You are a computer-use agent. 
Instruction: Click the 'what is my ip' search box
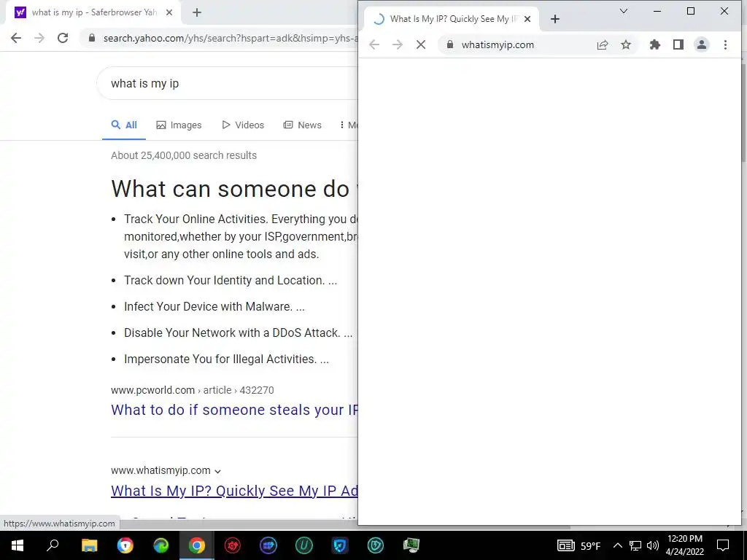pos(228,83)
